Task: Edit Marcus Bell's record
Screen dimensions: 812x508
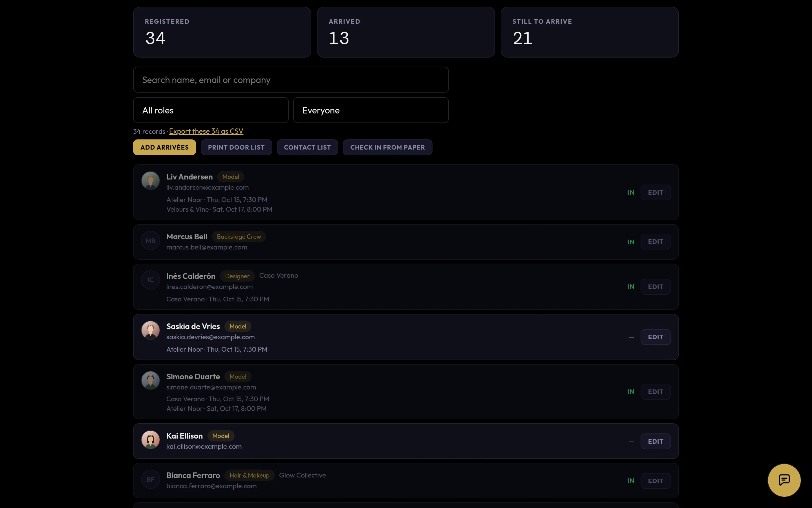Action: 656,242
